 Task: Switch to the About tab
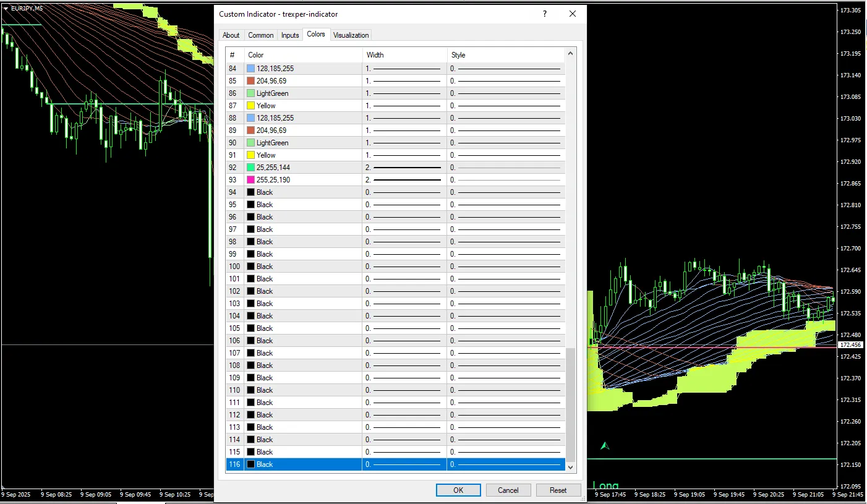click(x=231, y=35)
